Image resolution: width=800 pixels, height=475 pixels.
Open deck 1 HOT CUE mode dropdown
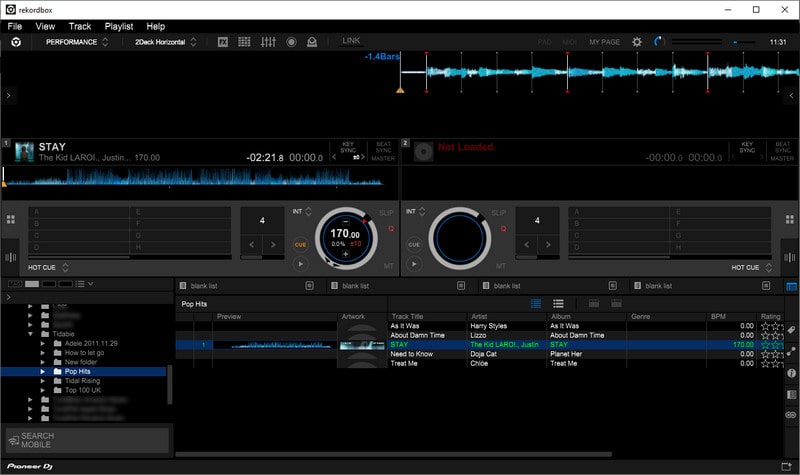pyautogui.click(x=48, y=267)
